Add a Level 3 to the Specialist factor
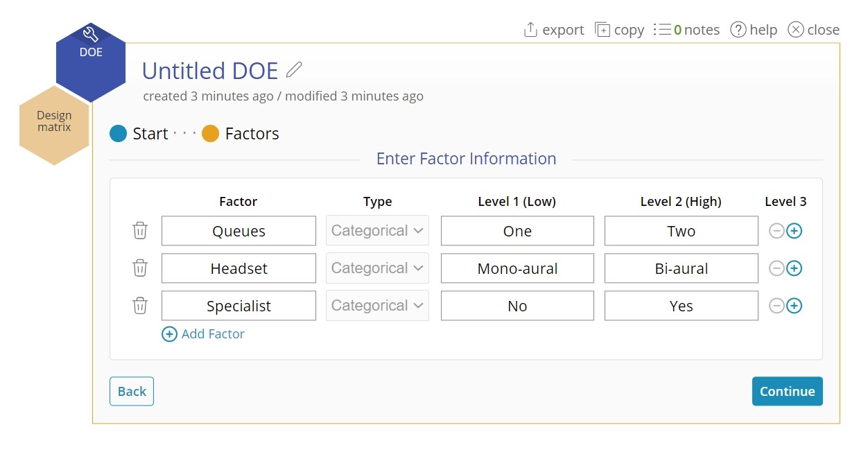This screenshot has width=868, height=459. point(795,306)
